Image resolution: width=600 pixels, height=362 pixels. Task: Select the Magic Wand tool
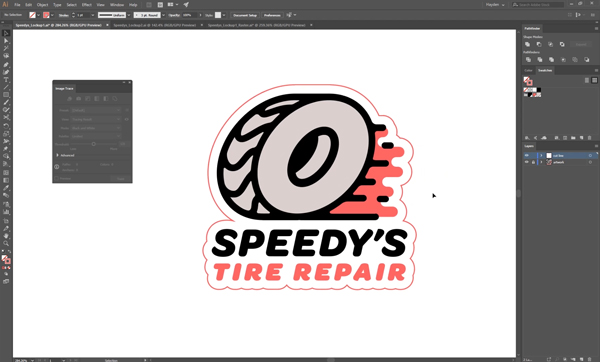pyautogui.click(x=6, y=48)
